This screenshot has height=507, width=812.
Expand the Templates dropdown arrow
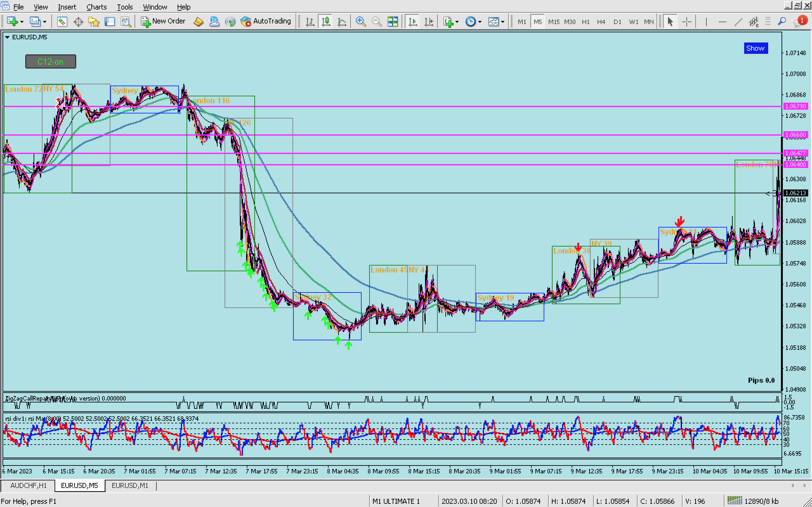click(x=502, y=22)
